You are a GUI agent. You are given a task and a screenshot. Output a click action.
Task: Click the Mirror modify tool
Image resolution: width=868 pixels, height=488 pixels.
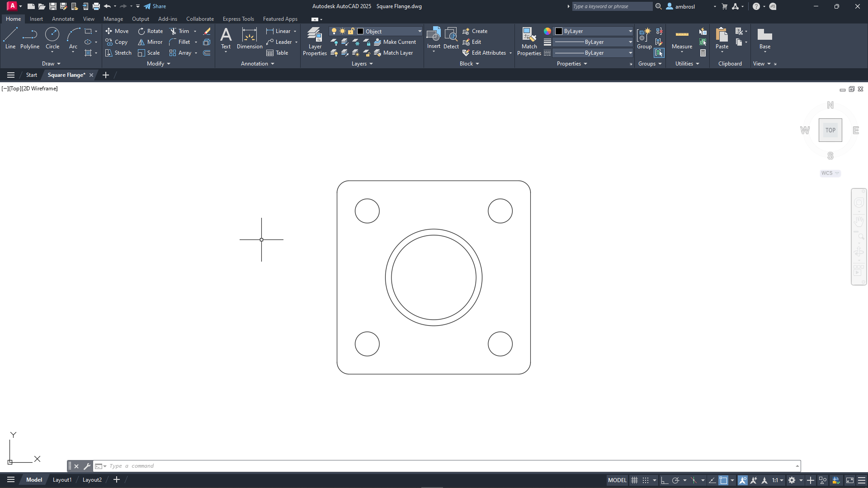pos(150,42)
